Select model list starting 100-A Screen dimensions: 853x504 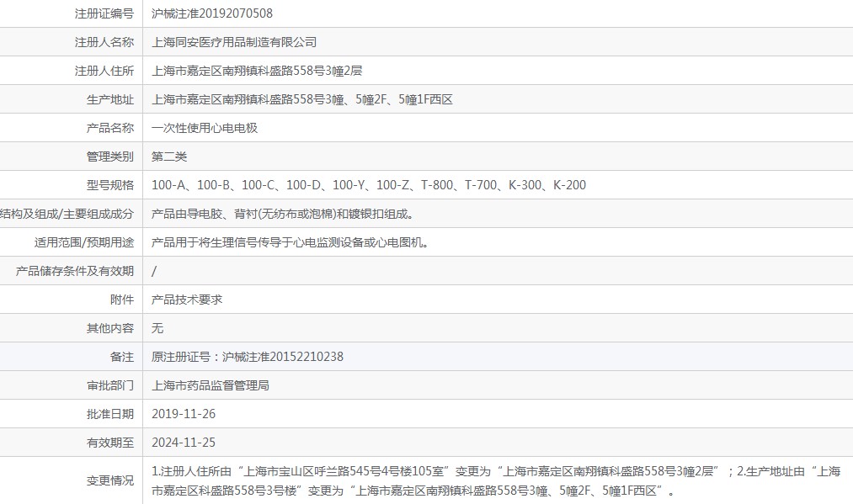coord(368,185)
